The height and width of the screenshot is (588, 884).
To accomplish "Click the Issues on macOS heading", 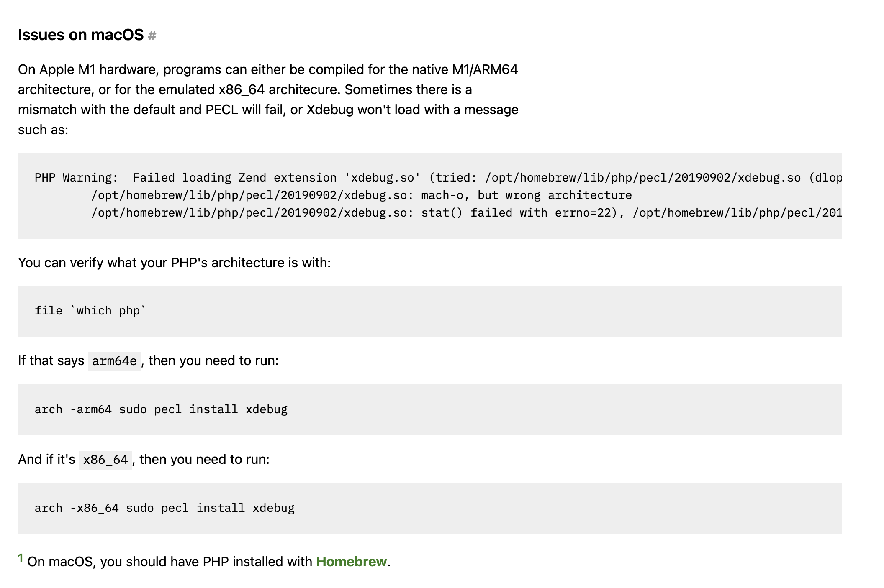I will click(81, 35).
